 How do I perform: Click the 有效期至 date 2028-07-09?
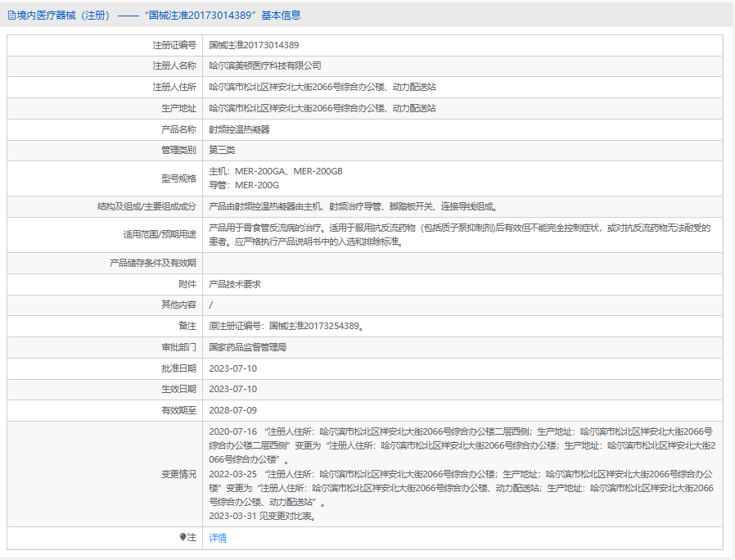[232, 410]
